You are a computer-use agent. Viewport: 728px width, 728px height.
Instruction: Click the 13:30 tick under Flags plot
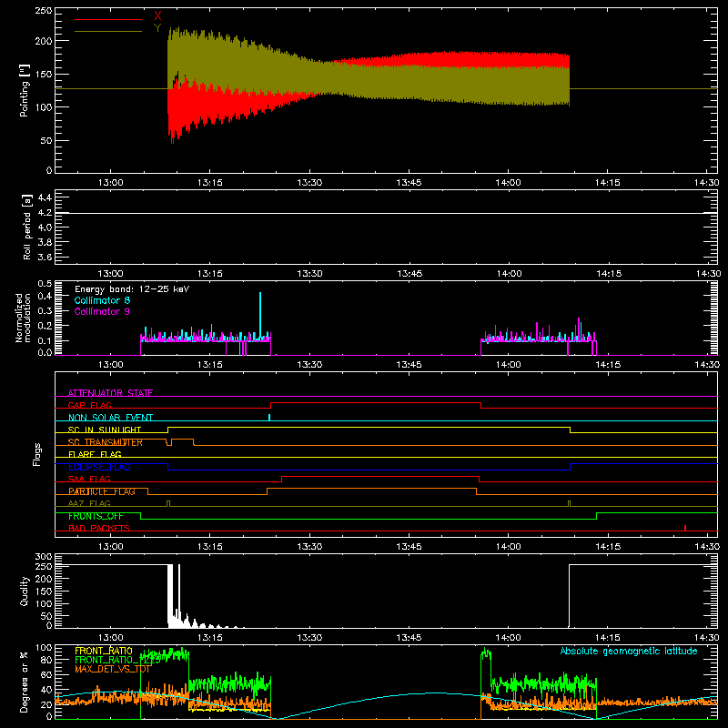pos(309,547)
